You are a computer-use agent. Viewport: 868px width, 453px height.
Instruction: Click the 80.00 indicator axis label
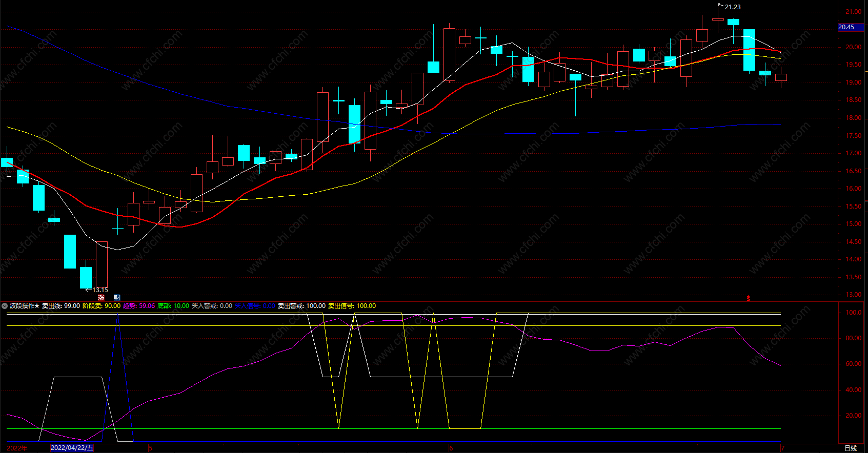tap(854, 338)
